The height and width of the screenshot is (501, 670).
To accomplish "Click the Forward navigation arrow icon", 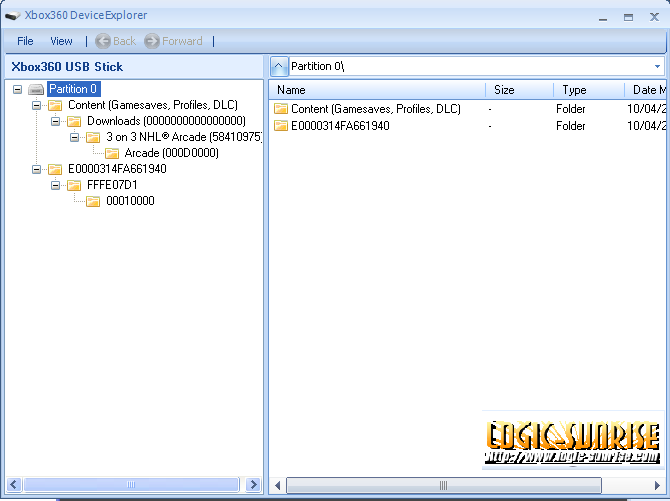I will click(152, 41).
